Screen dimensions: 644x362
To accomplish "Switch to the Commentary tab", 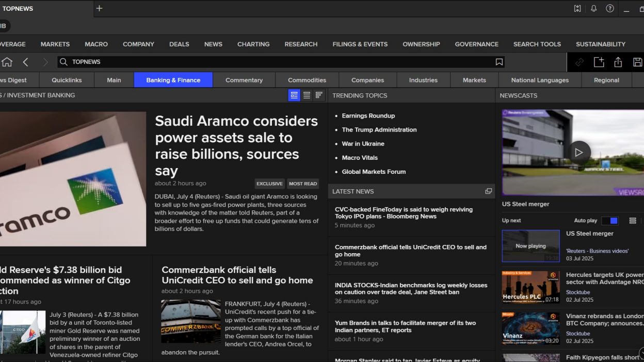I will coord(244,80).
